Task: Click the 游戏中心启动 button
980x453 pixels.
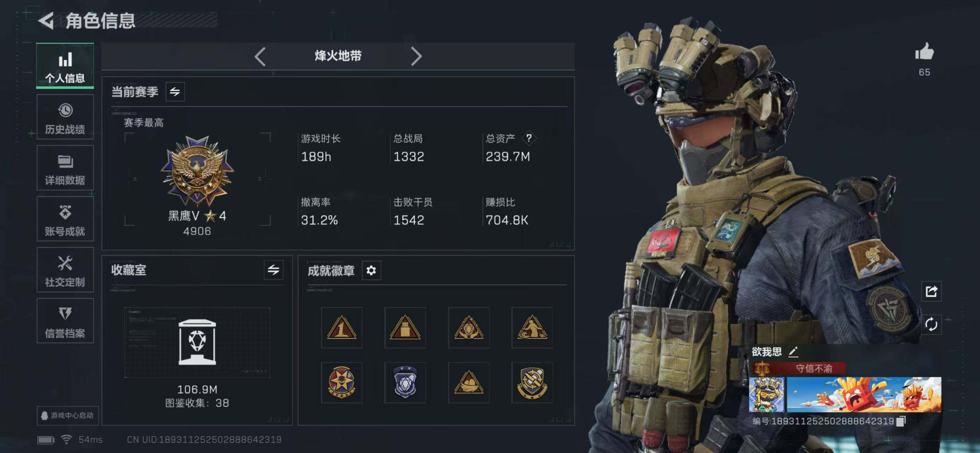Action: pos(68,415)
